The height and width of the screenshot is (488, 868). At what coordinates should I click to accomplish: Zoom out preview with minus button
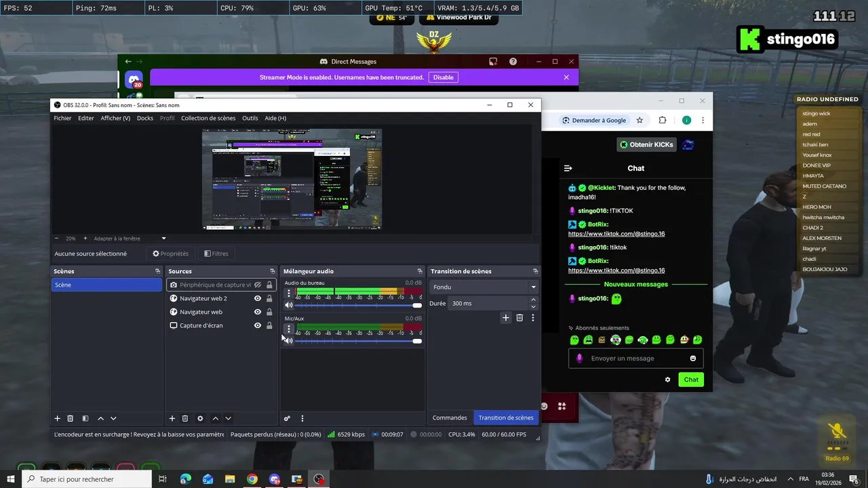point(56,239)
